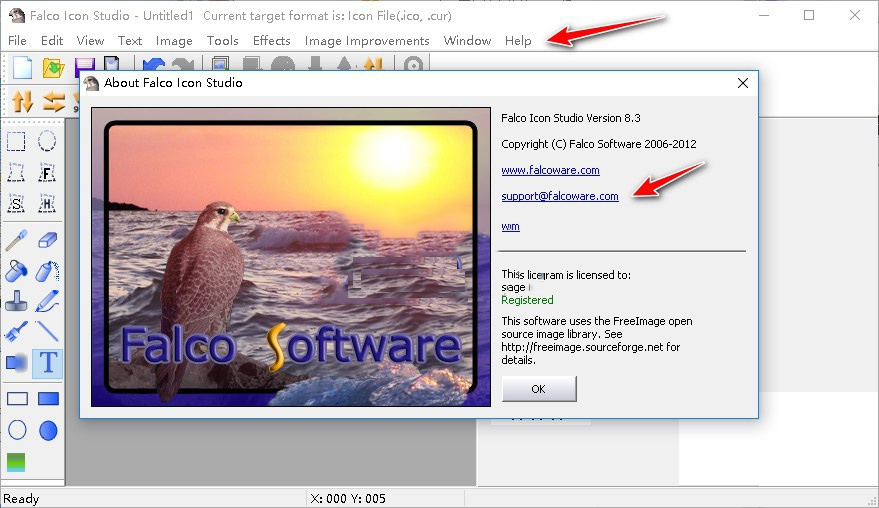879x508 pixels.
Task: Maximize the Falco Icon Studio window
Action: (x=809, y=15)
